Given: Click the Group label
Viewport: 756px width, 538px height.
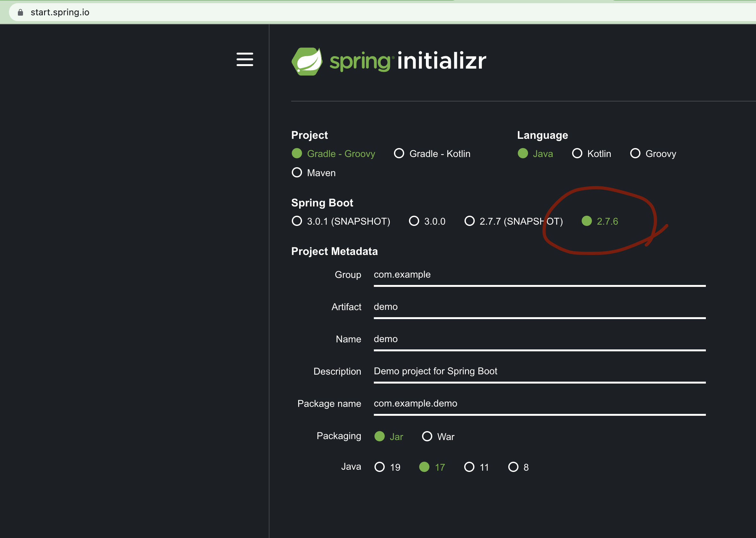Looking at the screenshot, I should pos(348,275).
